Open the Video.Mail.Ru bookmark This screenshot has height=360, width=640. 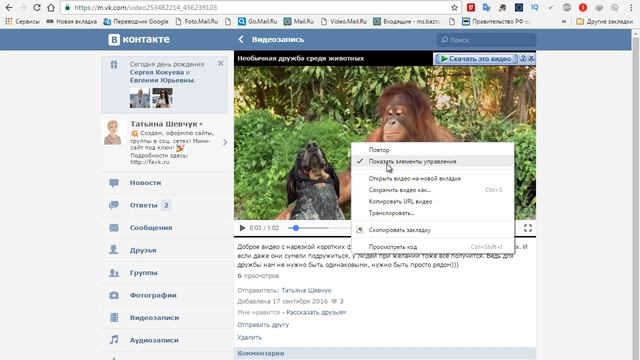click(344, 21)
